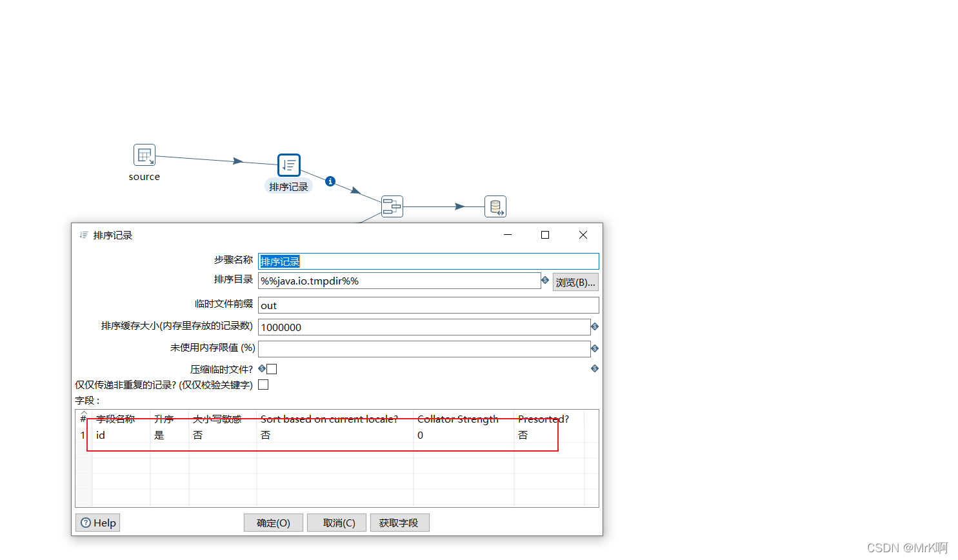This screenshot has width=958, height=560.
Task: Select the merge step icon on canvas
Action: (x=392, y=206)
